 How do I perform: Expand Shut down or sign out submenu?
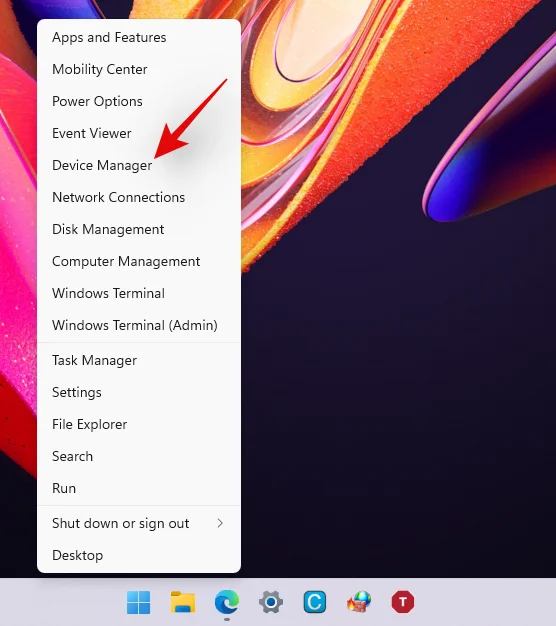[x=139, y=523]
